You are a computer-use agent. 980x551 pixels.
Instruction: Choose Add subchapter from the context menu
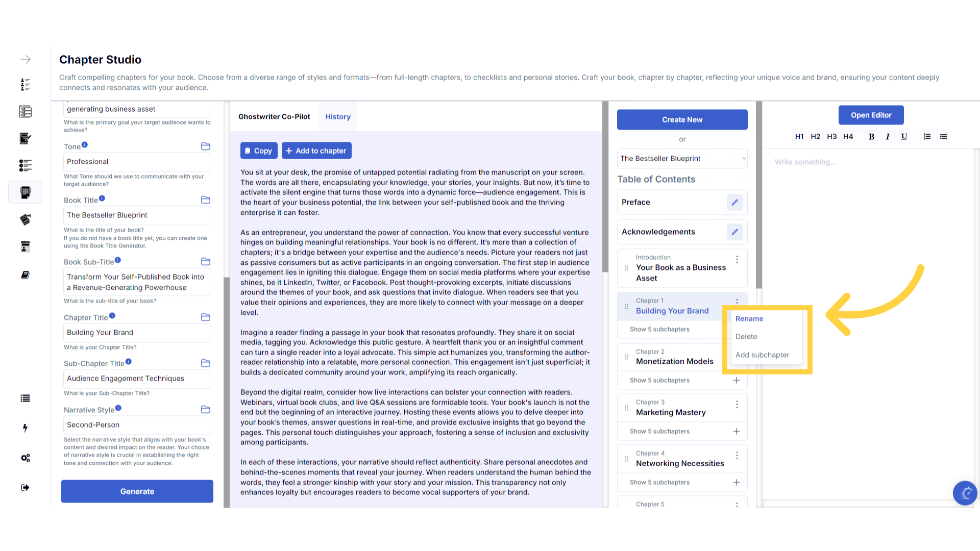coord(762,355)
